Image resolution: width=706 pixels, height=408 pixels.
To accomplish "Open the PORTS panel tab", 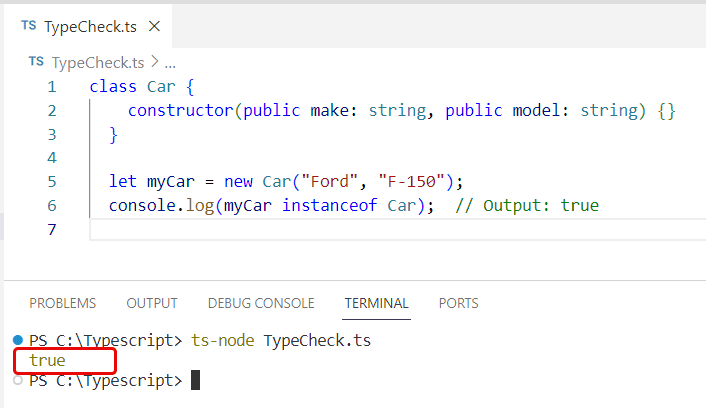I will coord(458,303).
